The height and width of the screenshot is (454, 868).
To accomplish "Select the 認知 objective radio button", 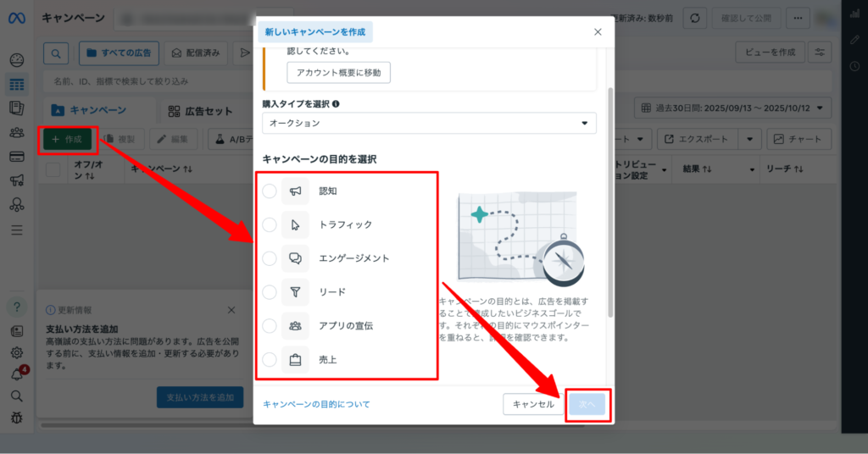I will click(270, 191).
